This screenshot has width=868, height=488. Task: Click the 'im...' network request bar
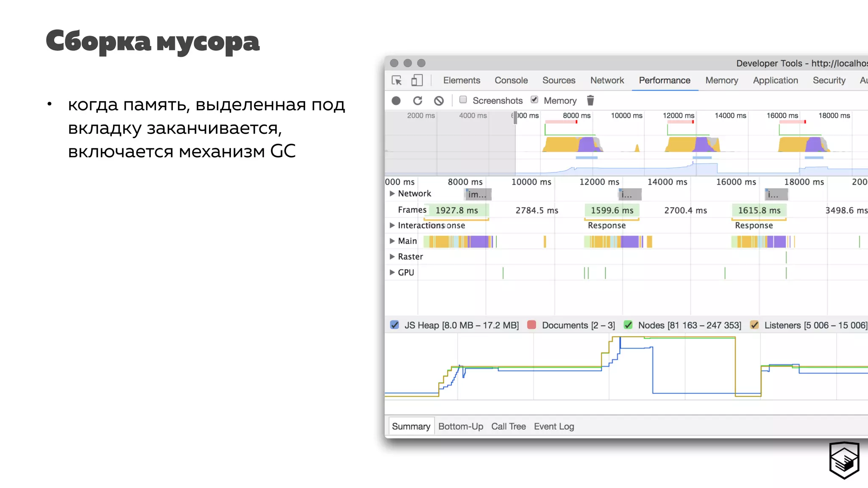478,194
